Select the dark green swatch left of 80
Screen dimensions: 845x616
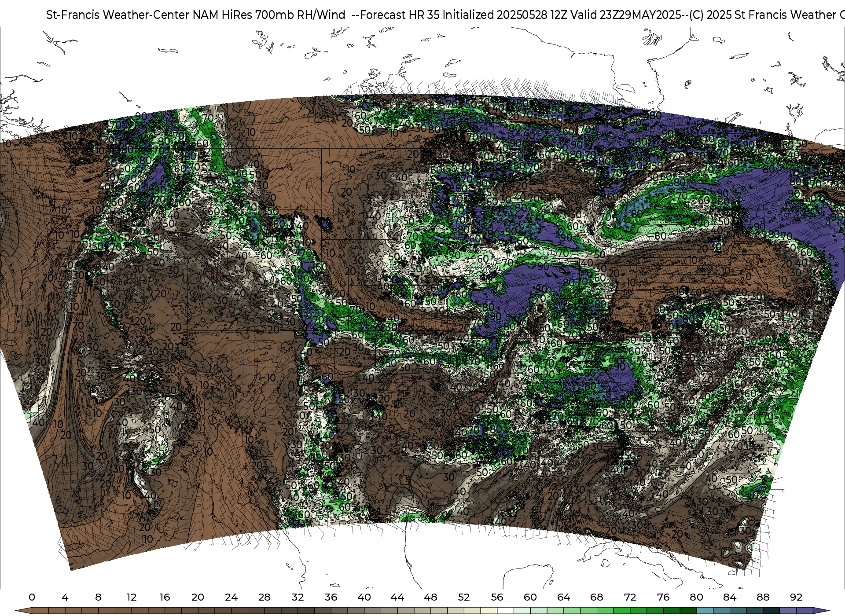pyautogui.click(x=688, y=611)
